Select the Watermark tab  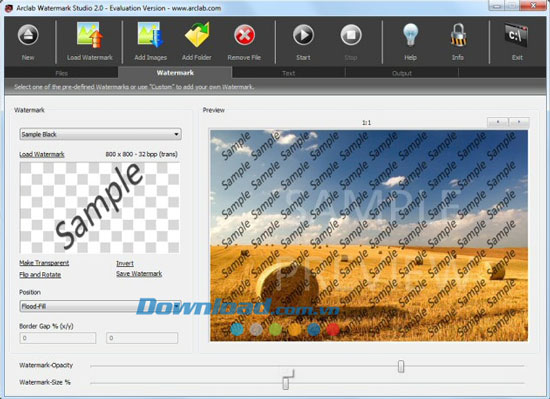(175, 73)
